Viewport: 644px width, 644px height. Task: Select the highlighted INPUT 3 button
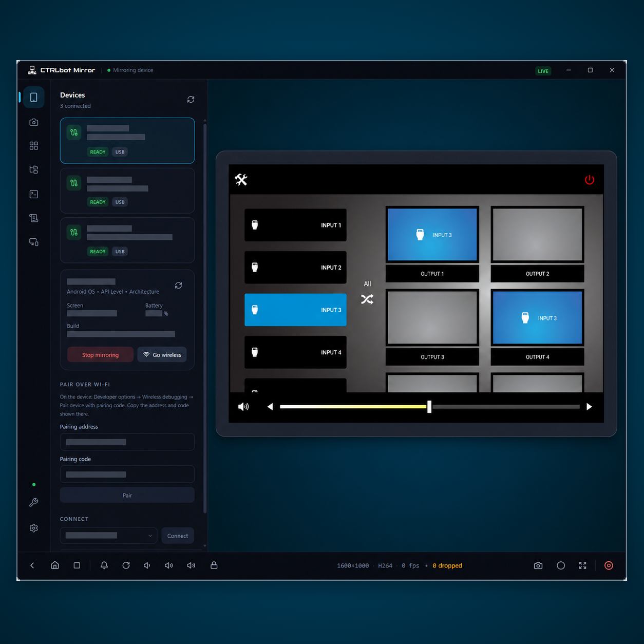pos(295,310)
